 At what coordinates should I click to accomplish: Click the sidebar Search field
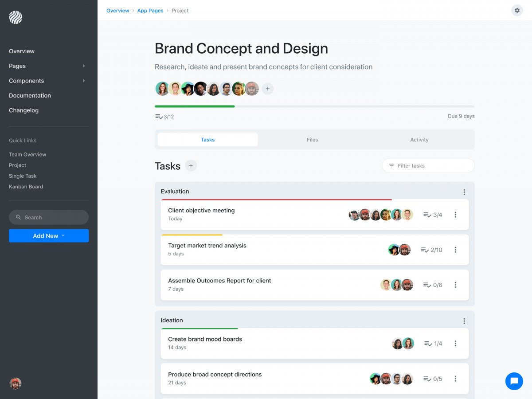[x=49, y=217]
